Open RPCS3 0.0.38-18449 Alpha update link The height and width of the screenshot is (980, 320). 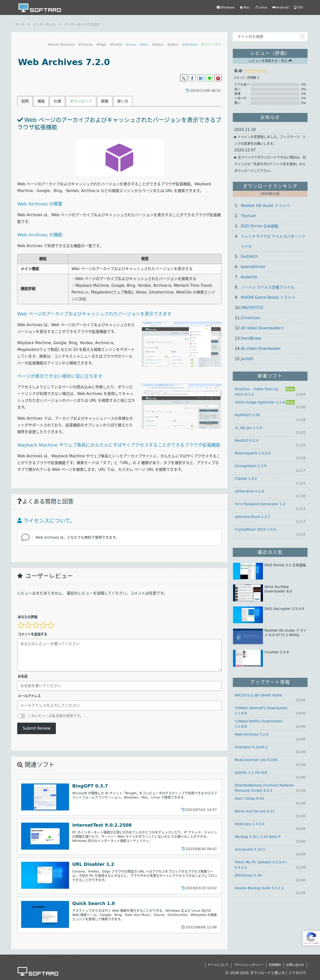point(258,695)
